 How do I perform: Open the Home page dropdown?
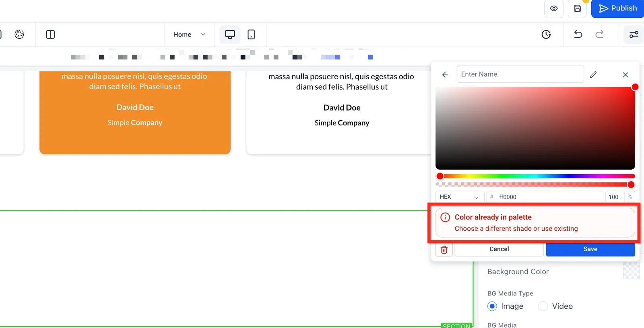[x=189, y=35]
